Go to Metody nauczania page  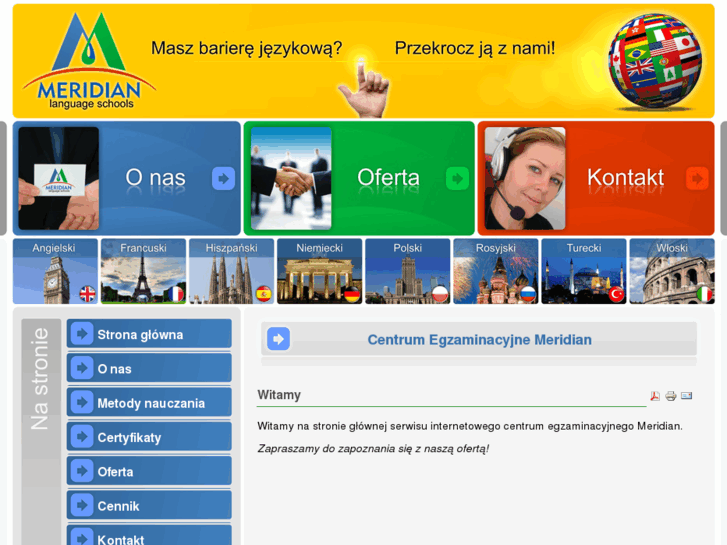tap(149, 402)
